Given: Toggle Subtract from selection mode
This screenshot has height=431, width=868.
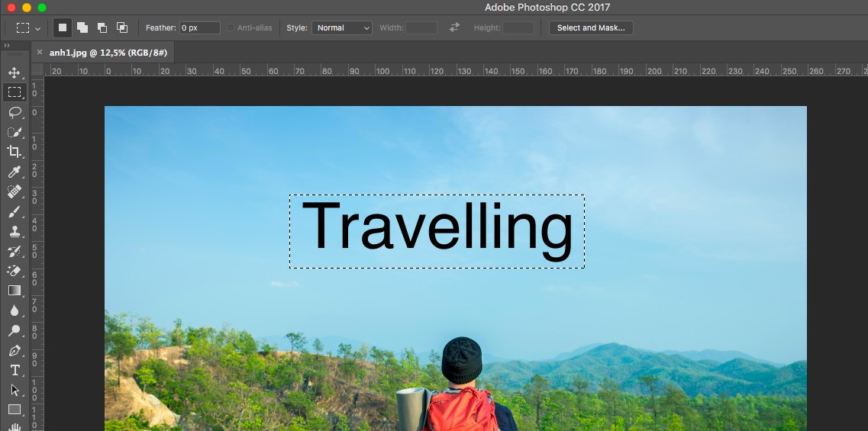Looking at the screenshot, I should click(102, 27).
